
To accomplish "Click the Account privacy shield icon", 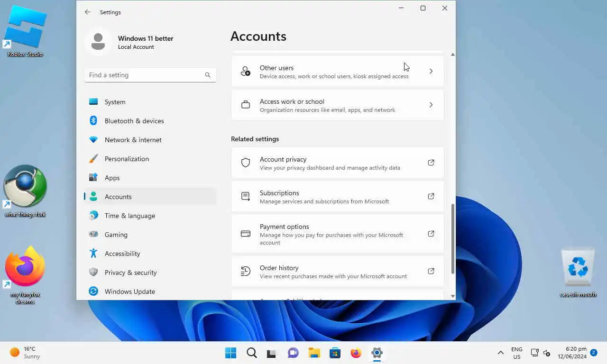I will tap(246, 163).
